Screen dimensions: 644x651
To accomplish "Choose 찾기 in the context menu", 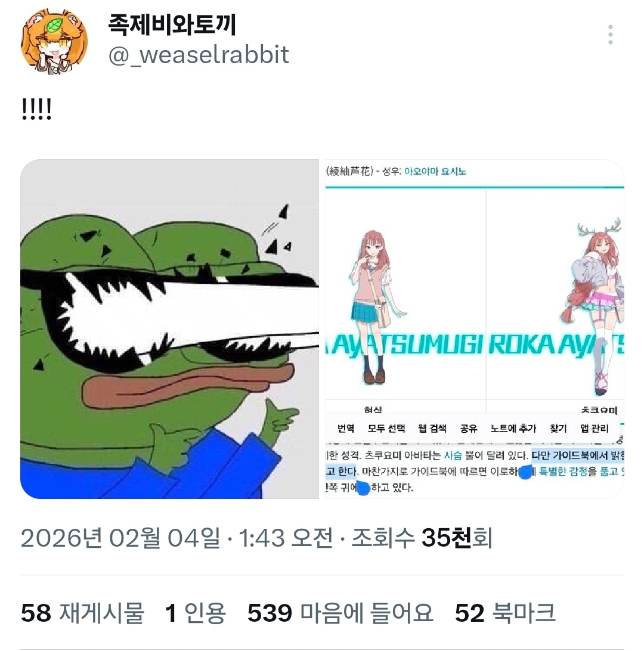I will pos(558,428).
